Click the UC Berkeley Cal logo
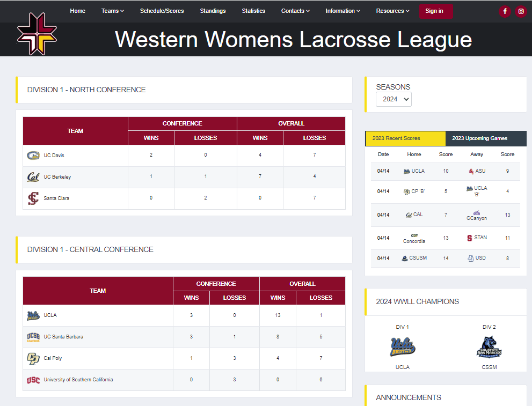532x406 pixels. 33,176
